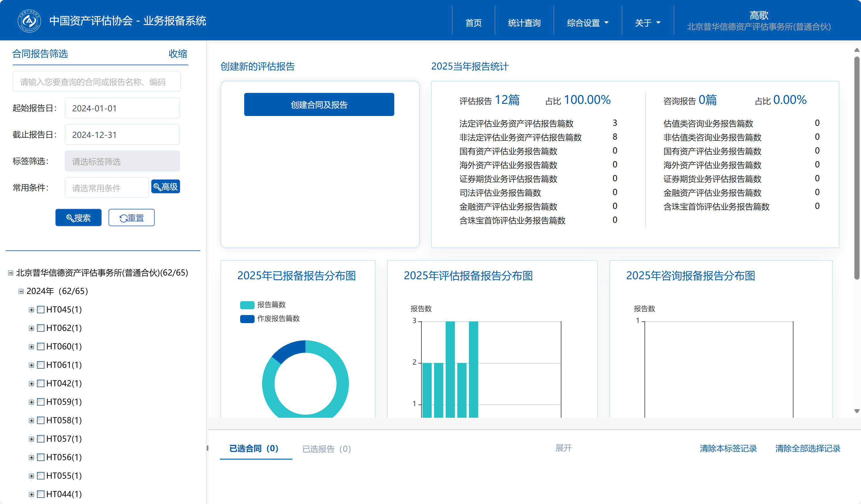Screen dimensions: 861x504
Task: Collapse the 2024年 tree node
Action: click(21, 291)
